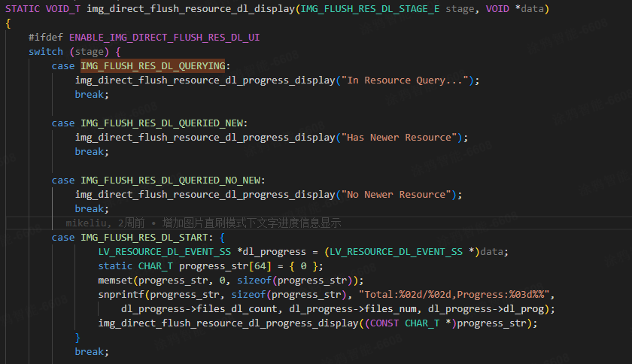The image size is (632, 364).
Task: Click the "In Resource Query..." string literal
Action: point(406,80)
